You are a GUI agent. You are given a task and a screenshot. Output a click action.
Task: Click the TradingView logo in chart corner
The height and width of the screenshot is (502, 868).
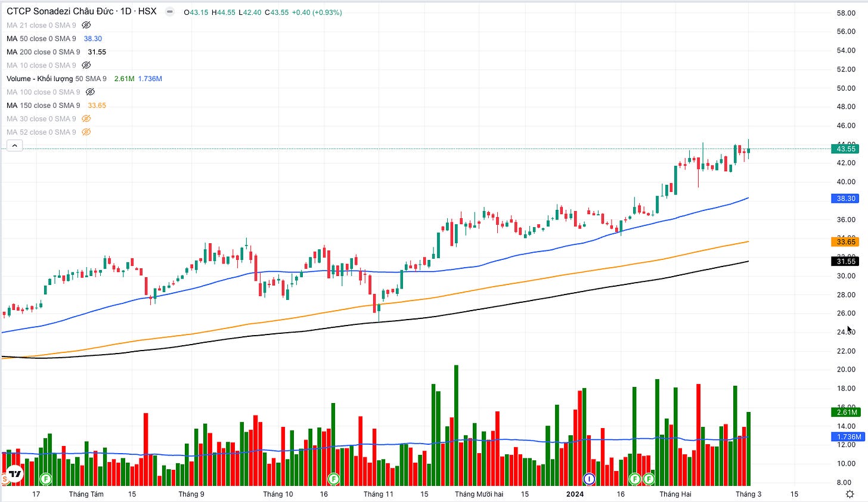point(15,475)
